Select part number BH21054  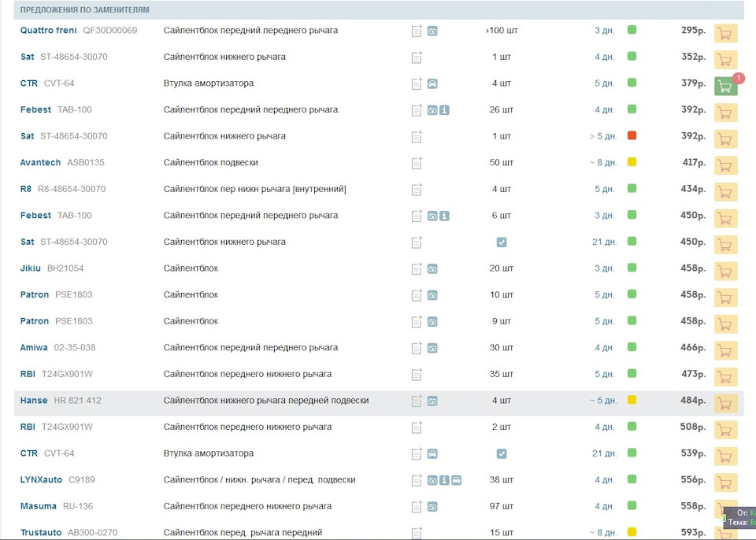tap(65, 268)
